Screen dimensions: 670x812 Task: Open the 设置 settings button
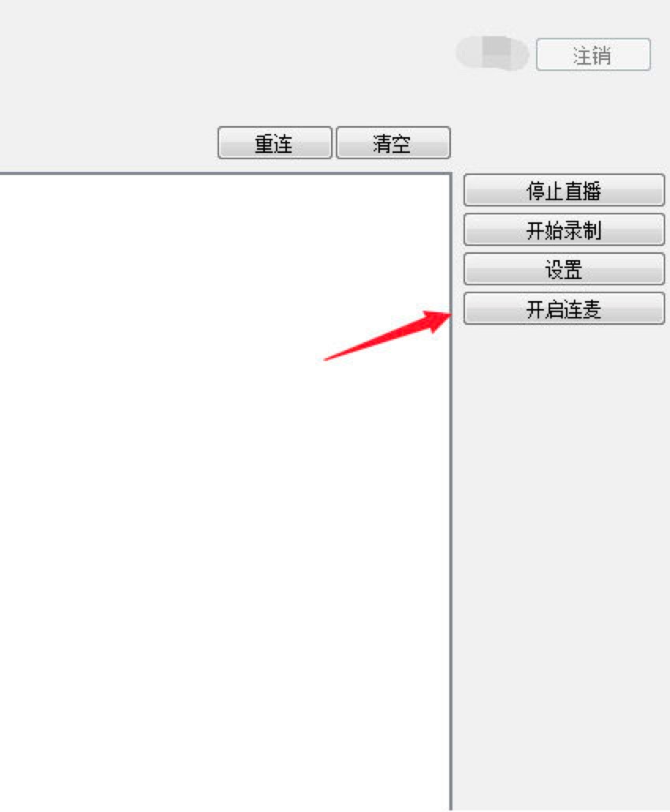564,270
